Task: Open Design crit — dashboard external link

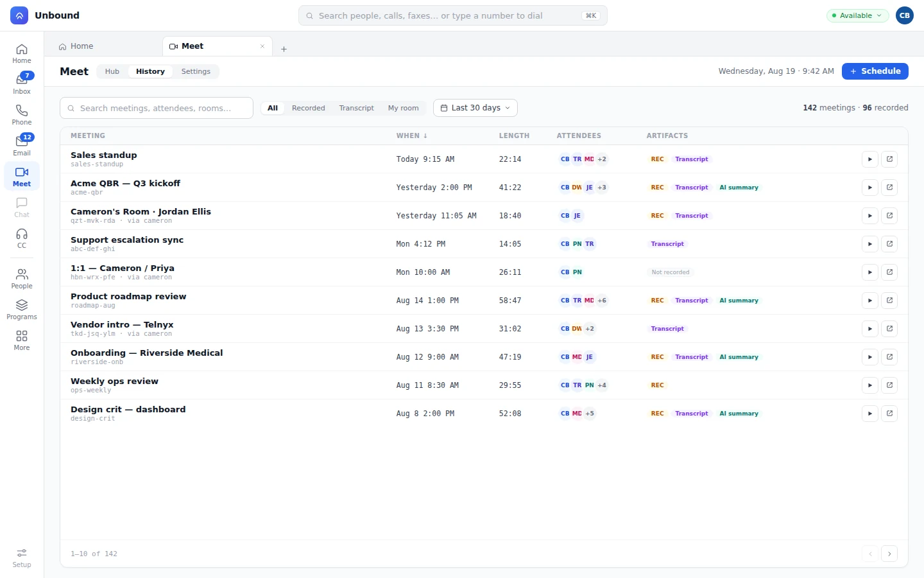Action: (x=889, y=414)
